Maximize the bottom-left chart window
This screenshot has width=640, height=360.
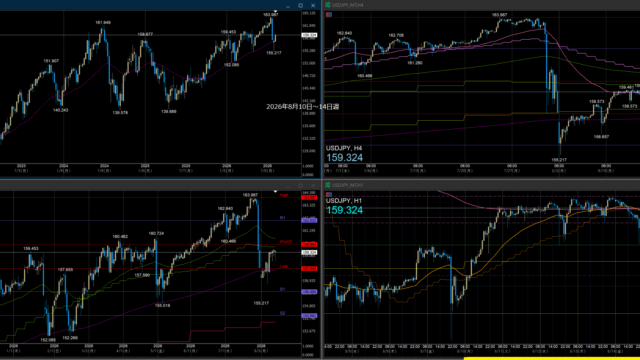coord(300,185)
